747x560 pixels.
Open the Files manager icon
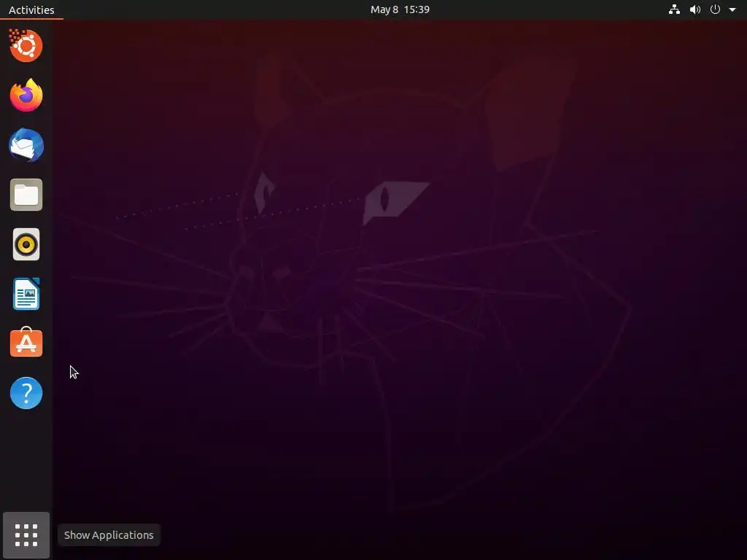coord(26,195)
